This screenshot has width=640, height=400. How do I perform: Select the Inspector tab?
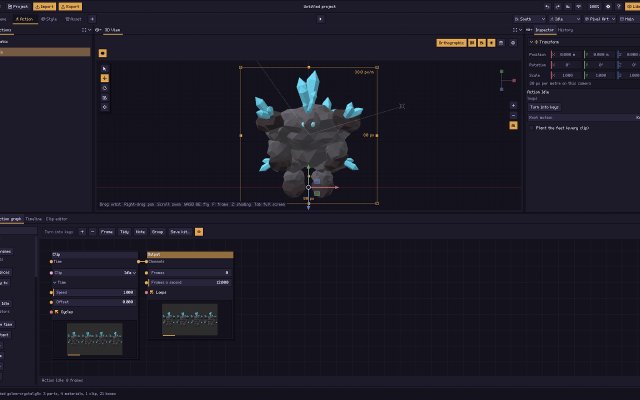pyautogui.click(x=544, y=30)
